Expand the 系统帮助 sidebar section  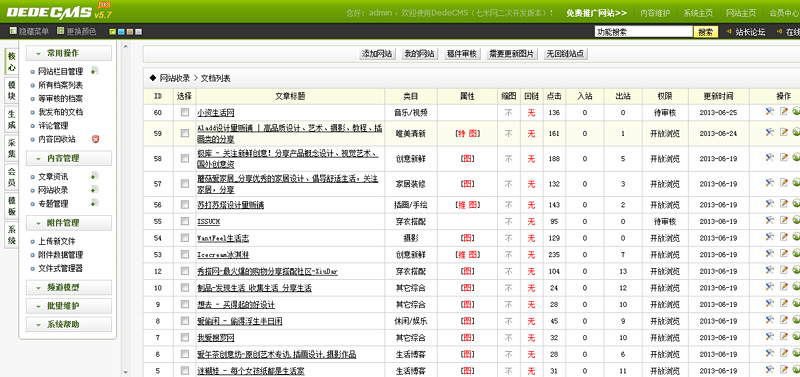[x=69, y=324]
